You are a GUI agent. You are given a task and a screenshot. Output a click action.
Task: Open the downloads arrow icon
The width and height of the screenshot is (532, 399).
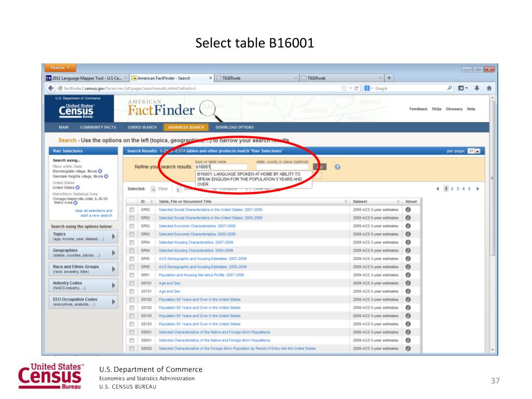pos(477,88)
